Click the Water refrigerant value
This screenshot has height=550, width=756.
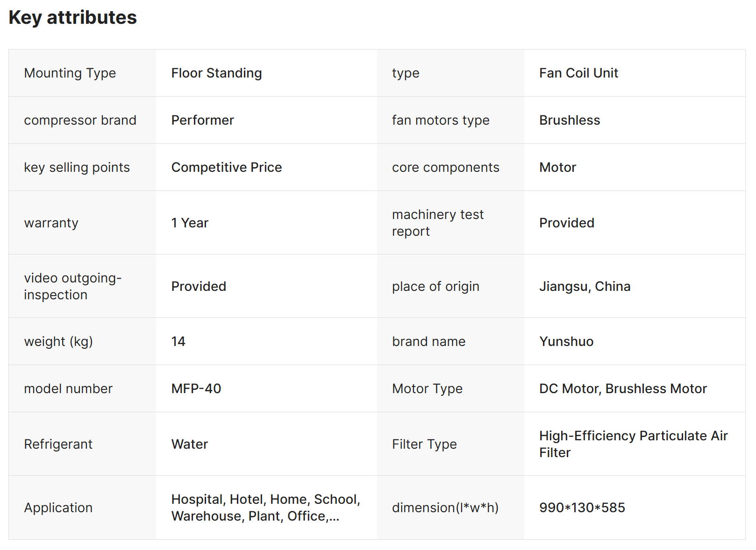click(190, 444)
